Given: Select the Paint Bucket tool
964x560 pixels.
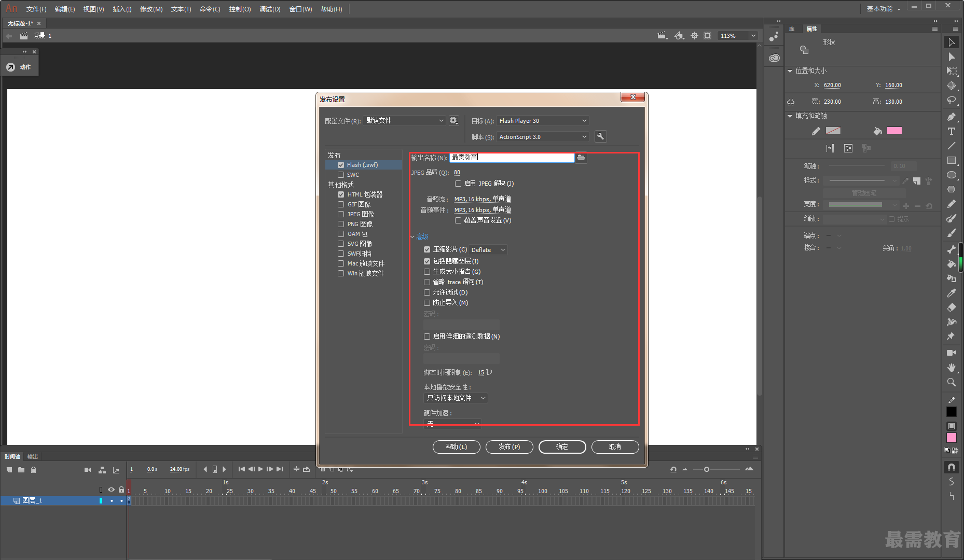Looking at the screenshot, I should (952, 263).
